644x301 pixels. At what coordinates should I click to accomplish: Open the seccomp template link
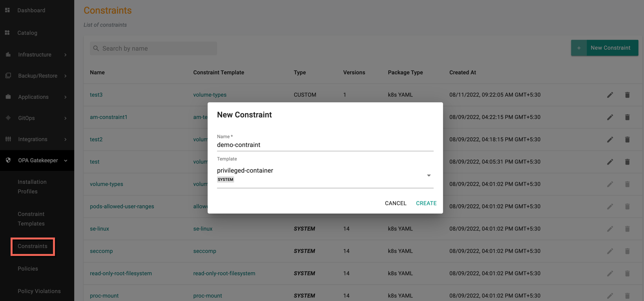pyautogui.click(x=204, y=251)
